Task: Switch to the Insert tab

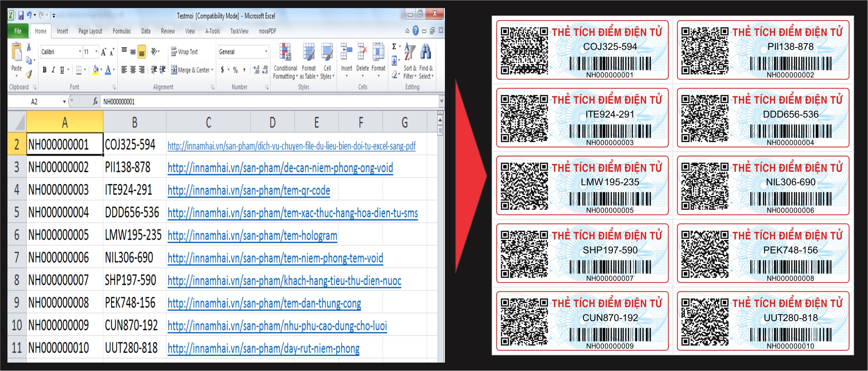Action: pos(62,31)
